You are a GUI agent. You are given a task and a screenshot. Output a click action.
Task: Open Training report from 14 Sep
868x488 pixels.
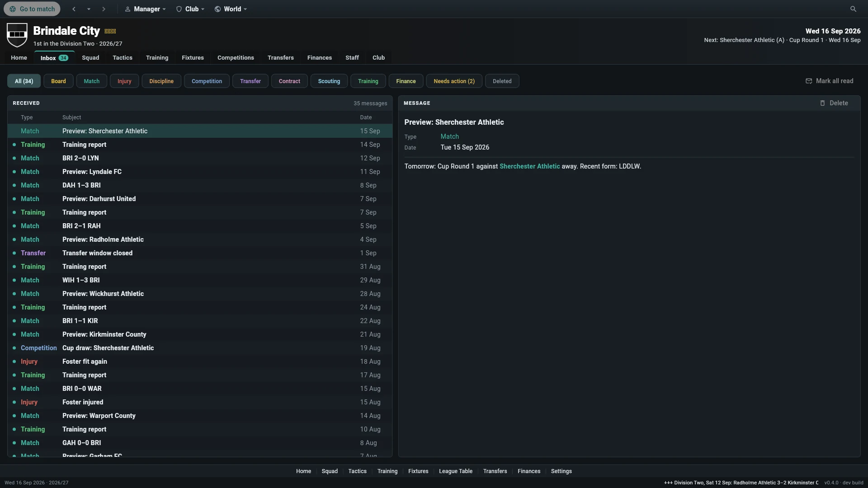point(200,145)
